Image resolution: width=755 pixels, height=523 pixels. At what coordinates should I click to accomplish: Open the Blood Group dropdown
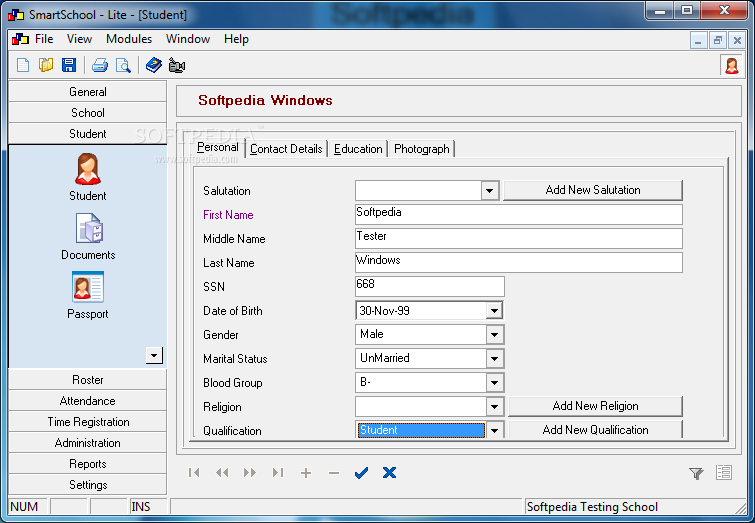click(495, 382)
